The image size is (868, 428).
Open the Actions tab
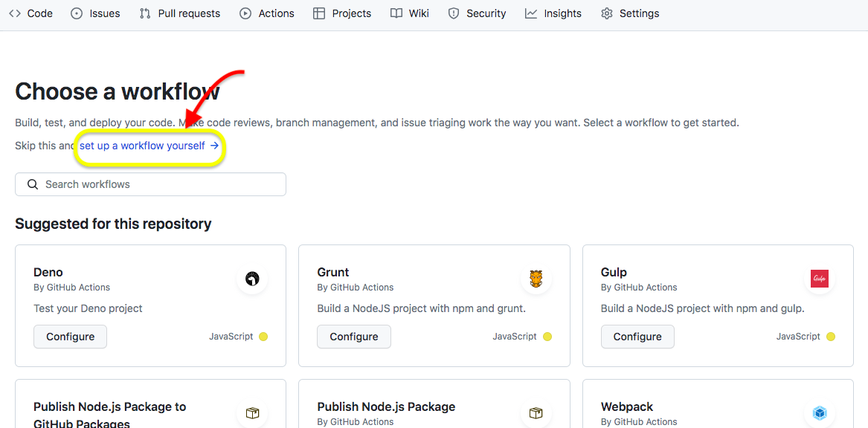(x=267, y=13)
